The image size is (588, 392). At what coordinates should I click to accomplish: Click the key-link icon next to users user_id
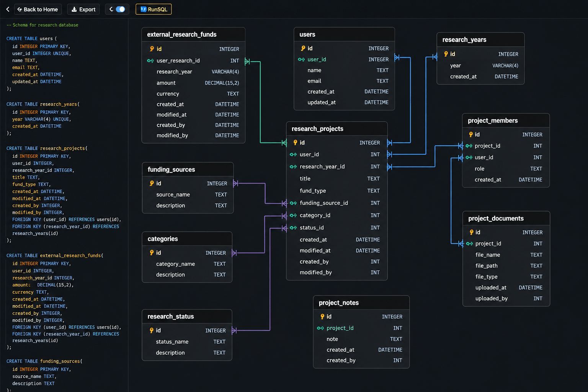(x=301, y=59)
